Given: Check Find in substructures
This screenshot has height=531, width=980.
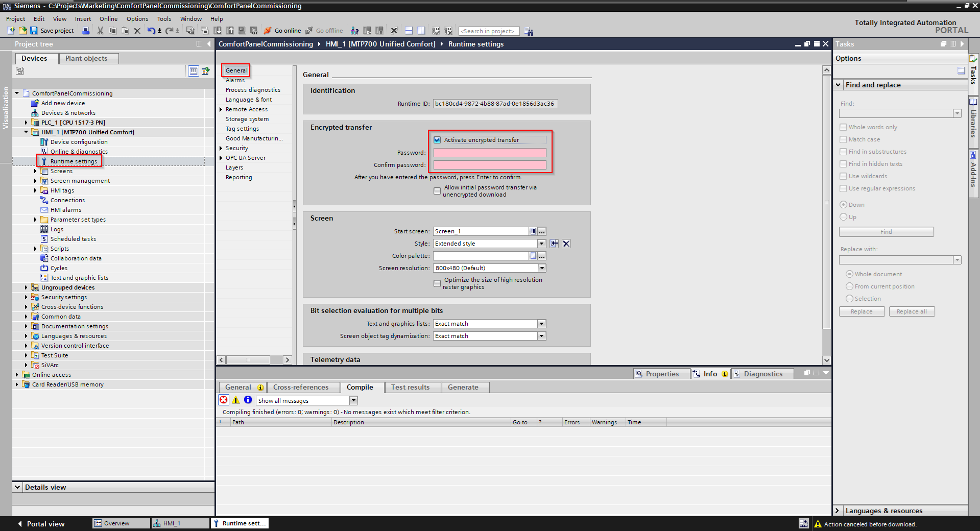Looking at the screenshot, I should pos(843,152).
